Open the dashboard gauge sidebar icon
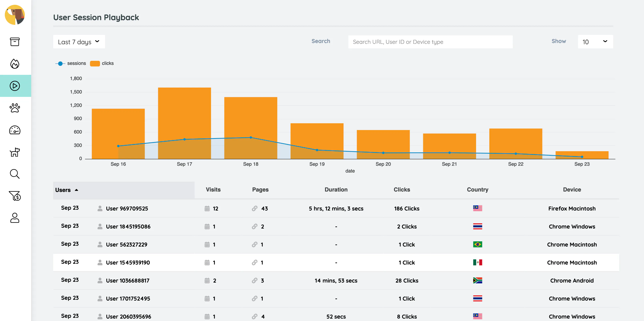The image size is (644, 321). (15, 130)
